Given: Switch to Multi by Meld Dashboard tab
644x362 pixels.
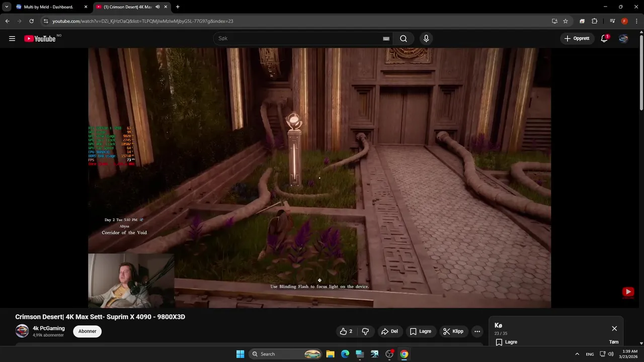Looking at the screenshot, I should coord(48,7).
